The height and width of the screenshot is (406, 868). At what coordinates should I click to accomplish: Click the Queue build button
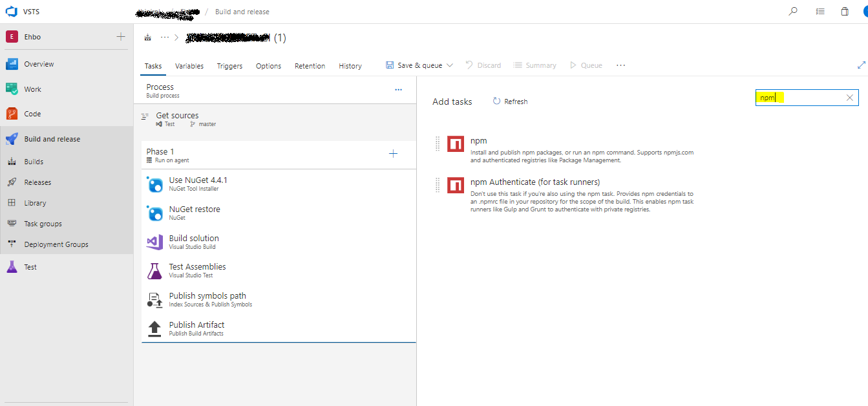pyautogui.click(x=586, y=65)
